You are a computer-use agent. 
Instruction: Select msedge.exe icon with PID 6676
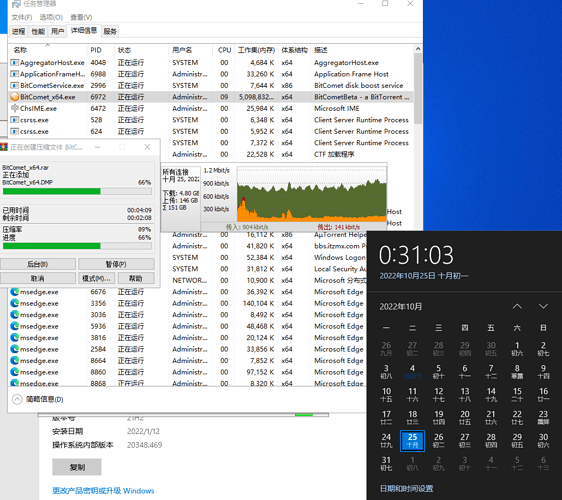pos(15,292)
